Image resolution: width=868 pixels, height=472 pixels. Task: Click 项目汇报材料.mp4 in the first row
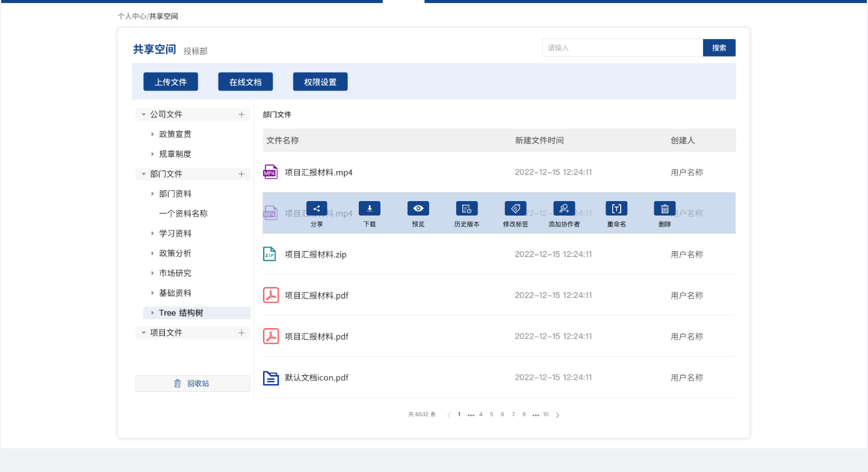pos(318,172)
